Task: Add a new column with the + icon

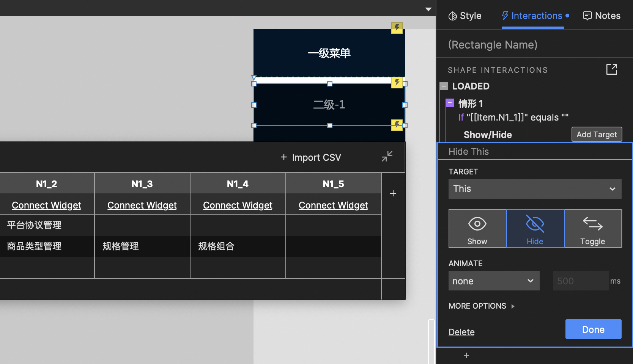Action: [393, 193]
